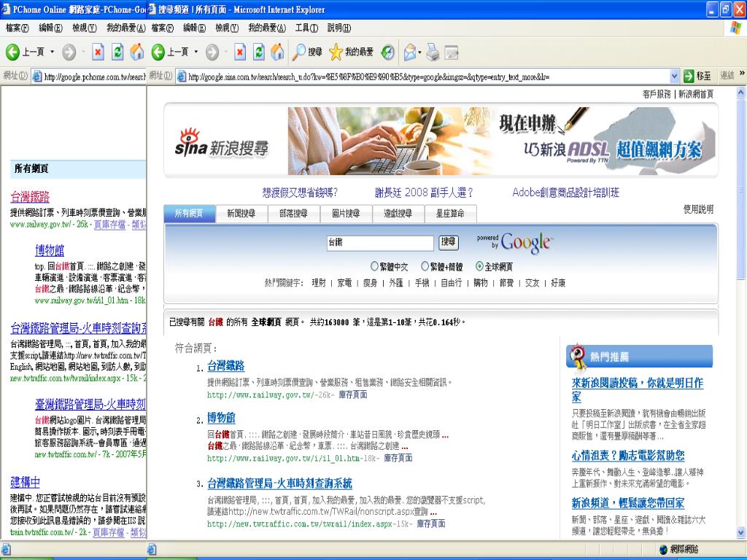The width and height of the screenshot is (747, 560).
Task: Click the 移至 Go button beside the address bar
Action: pos(697,76)
